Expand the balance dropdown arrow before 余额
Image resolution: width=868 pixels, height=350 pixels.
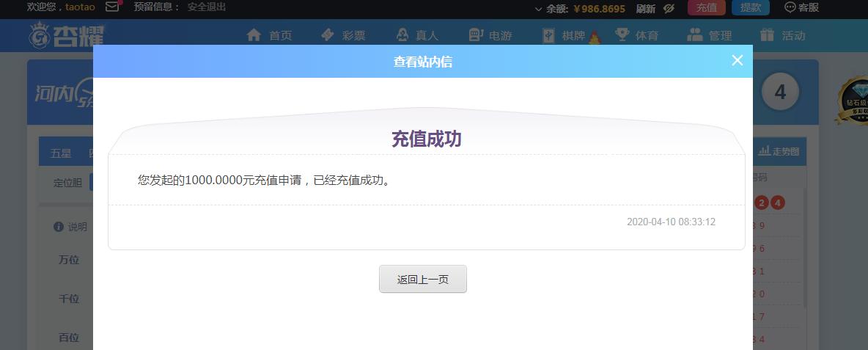540,9
